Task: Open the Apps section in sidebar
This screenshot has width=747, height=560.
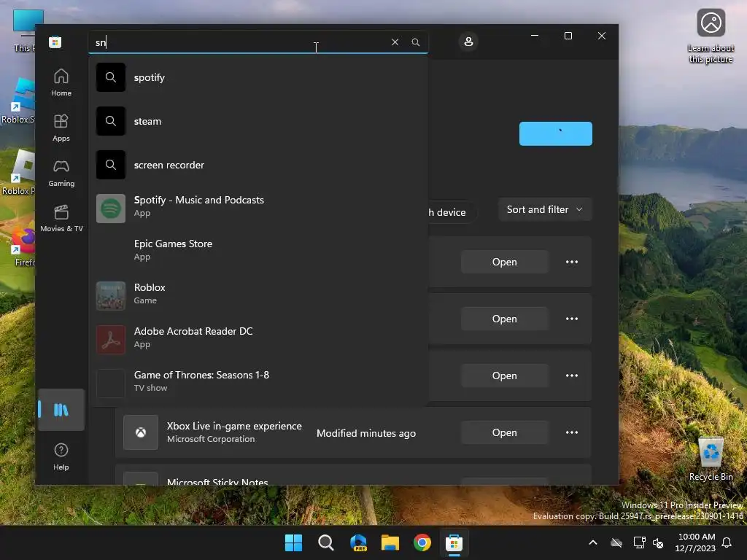Action: click(x=61, y=128)
